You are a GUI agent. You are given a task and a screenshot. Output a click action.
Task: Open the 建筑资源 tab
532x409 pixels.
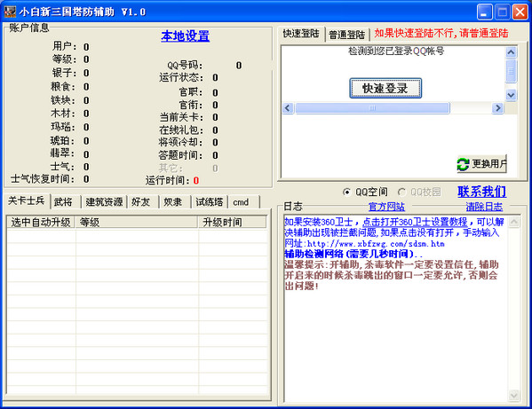point(104,202)
